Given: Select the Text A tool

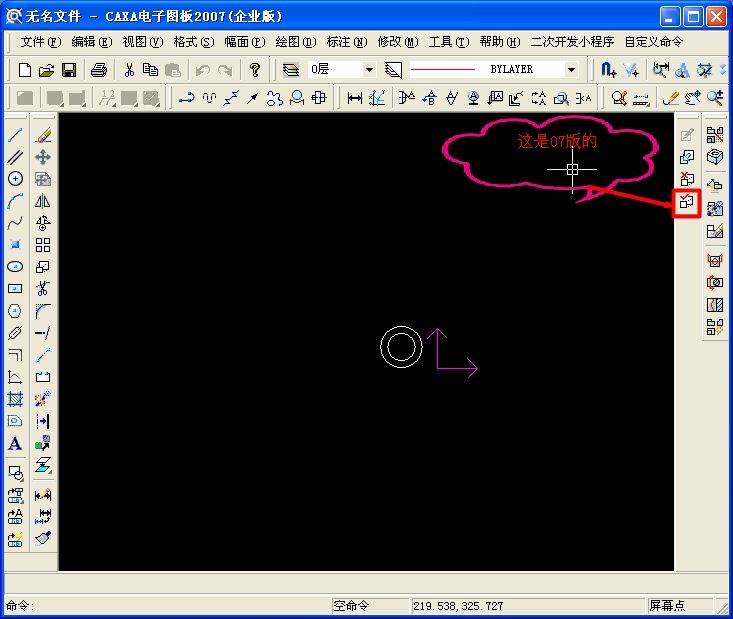Looking at the screenshot, I should coord(15,443).
